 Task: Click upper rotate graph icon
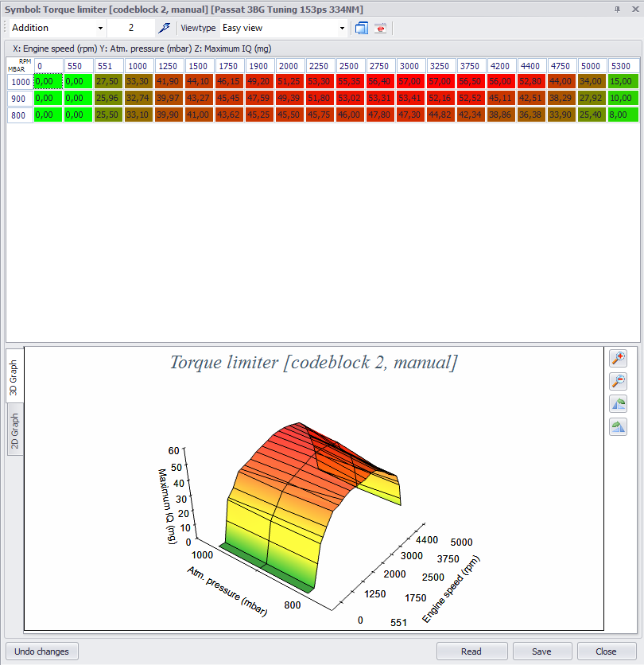[618, 404]
